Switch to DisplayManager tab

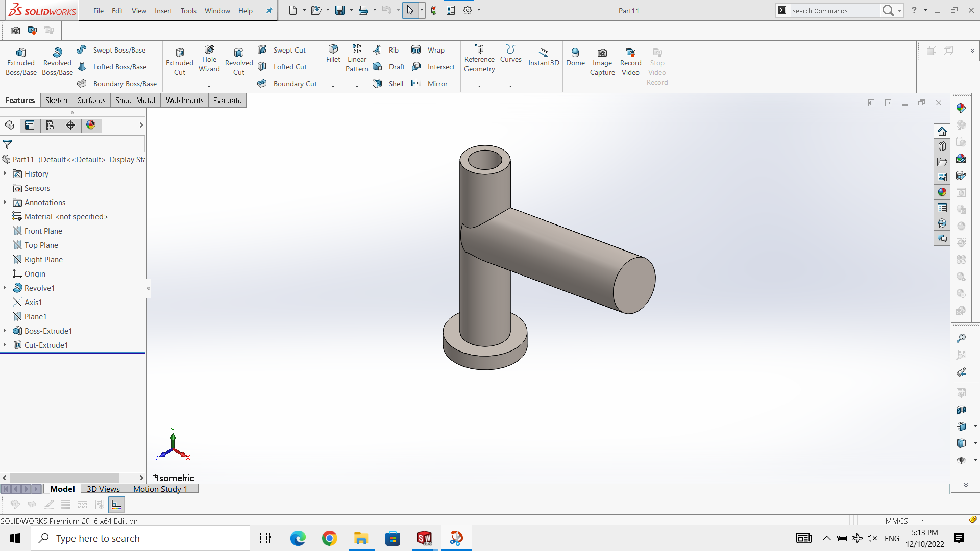[91, 126]
